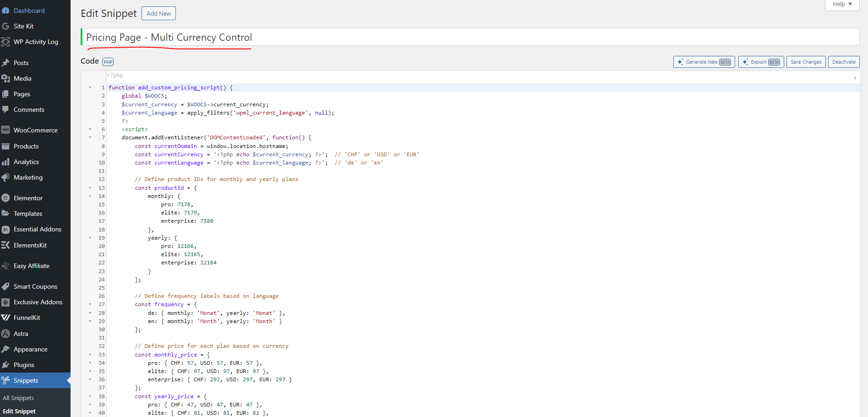Collapse the productId block at line 13
The image size is (868, 417).
point(90,188)
